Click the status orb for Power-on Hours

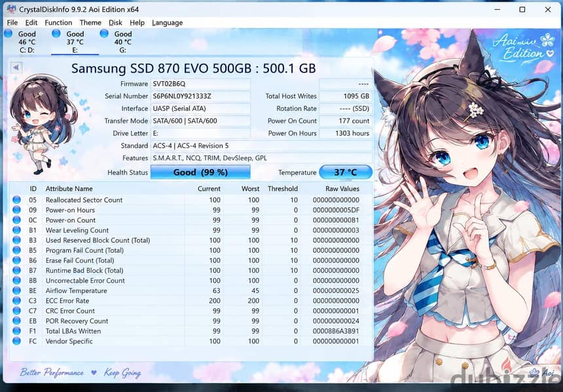click(16, 209)
